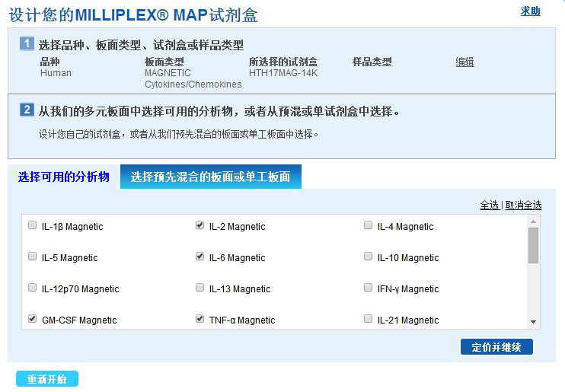This screenshot has width=565, height=392.
Task: Click the 求助 help link
Action: click(x=530, y=11)
